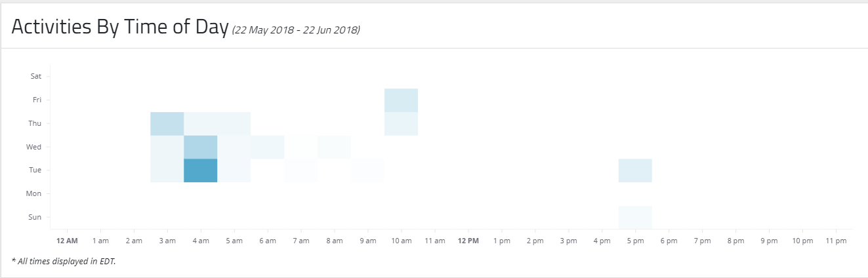Click the 12 PM axis label
Screen dimensions: 868x278
pos(468,241)
